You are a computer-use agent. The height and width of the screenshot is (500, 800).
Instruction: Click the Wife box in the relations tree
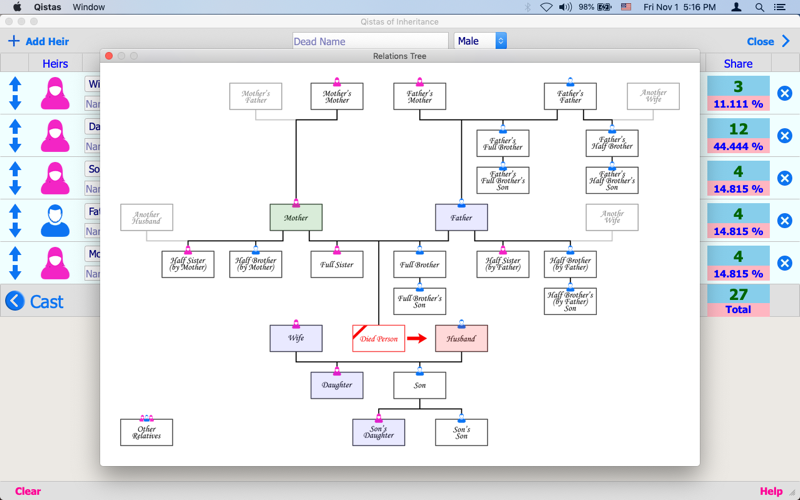click(296, 338)
